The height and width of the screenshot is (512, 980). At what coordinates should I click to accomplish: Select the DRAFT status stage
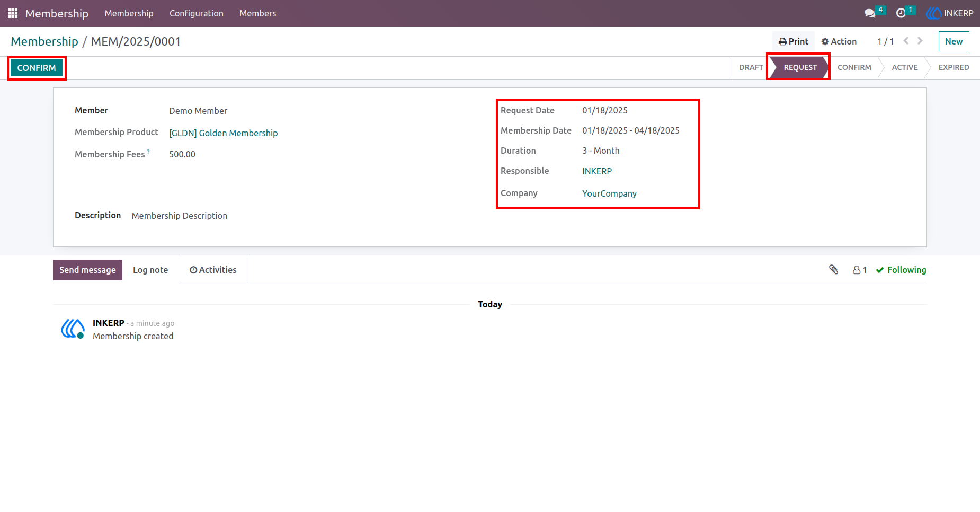[x=751, y=67]
